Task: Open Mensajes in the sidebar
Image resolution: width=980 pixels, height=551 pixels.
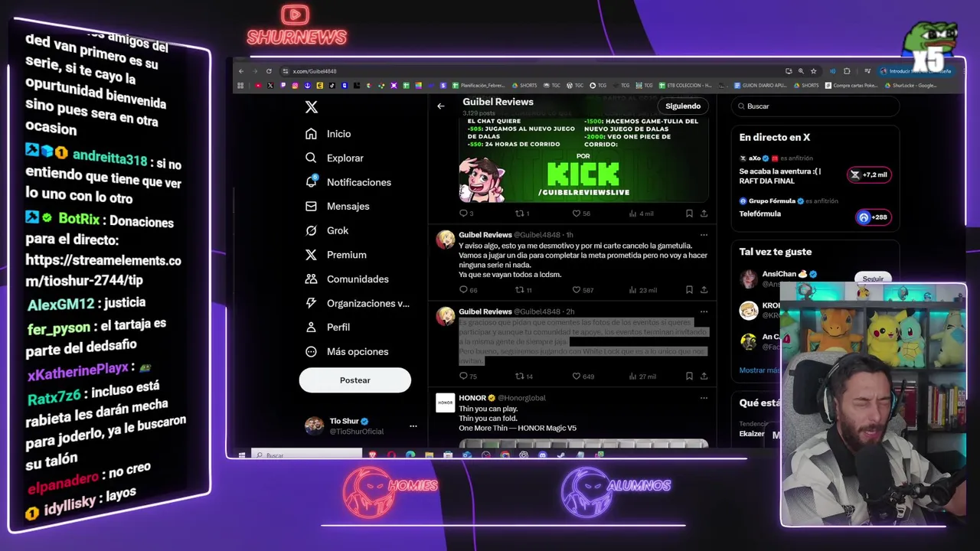Action: [x=337, y=206]
